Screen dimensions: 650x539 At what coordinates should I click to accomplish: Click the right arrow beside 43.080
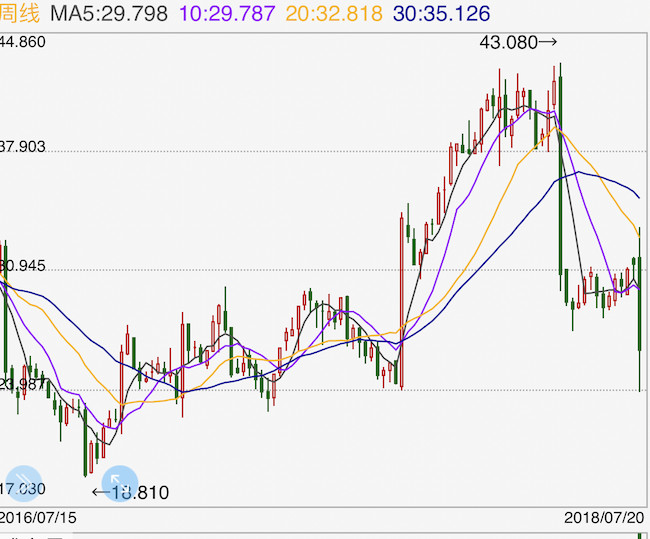(547, 43)
